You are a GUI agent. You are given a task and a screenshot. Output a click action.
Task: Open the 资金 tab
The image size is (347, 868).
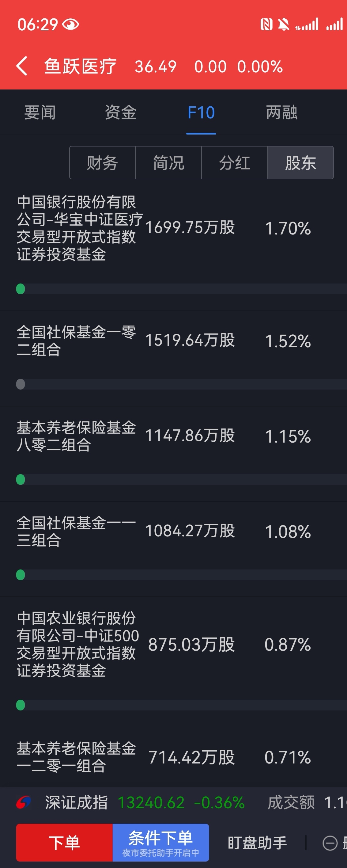120,112
